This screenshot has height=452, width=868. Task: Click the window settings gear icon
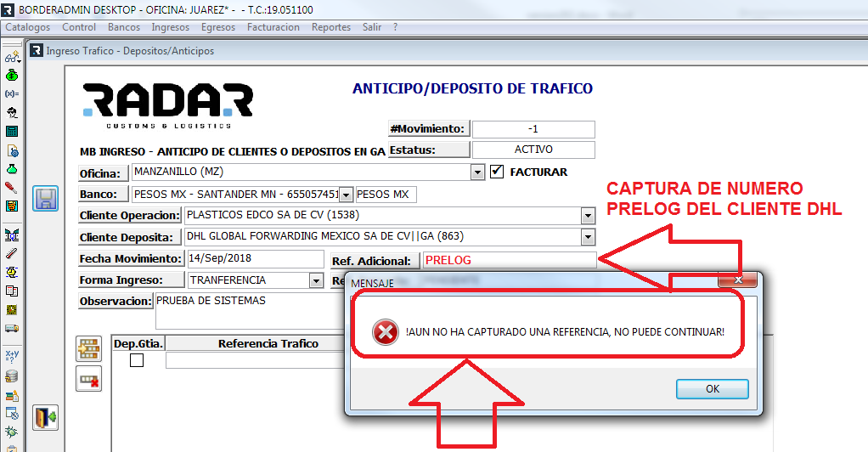12,413
